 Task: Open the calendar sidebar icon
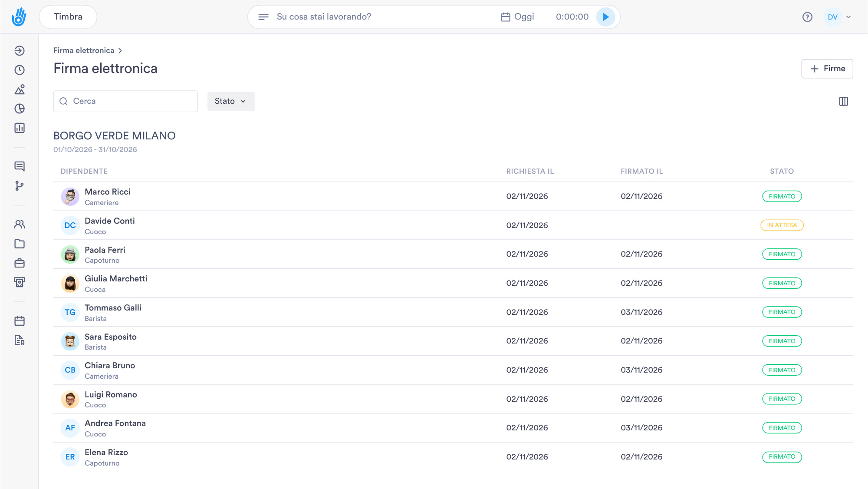point(20,321)
